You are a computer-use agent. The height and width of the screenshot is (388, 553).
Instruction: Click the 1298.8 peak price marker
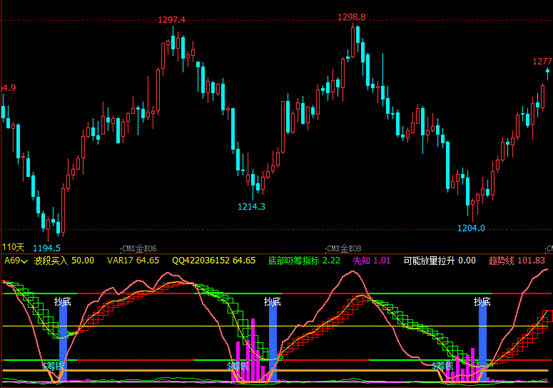[x=352, y=17]
